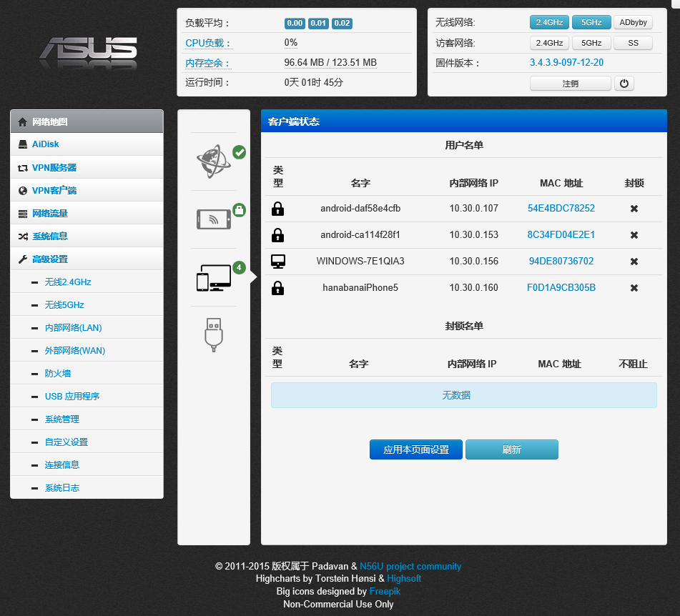Click green badge showing 4 clients
This screenshot has height=616, width=680.
point(239,267)
